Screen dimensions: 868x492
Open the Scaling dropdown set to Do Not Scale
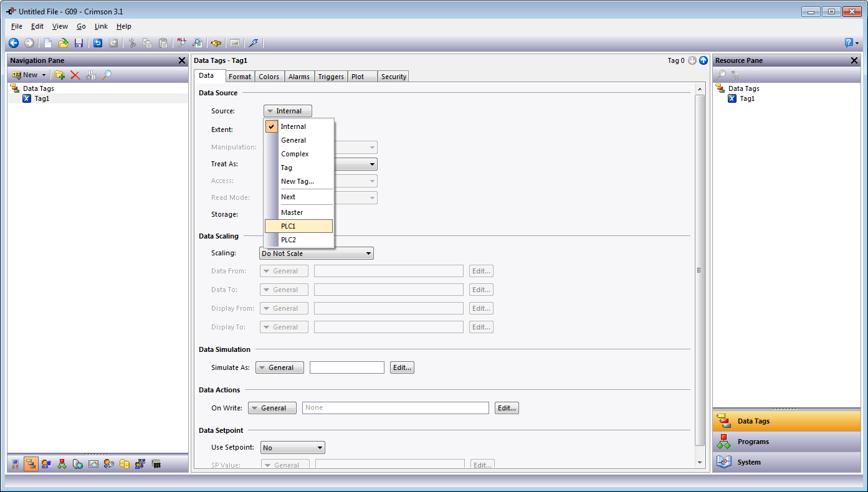pyautogui.click(x=317, y=253)
